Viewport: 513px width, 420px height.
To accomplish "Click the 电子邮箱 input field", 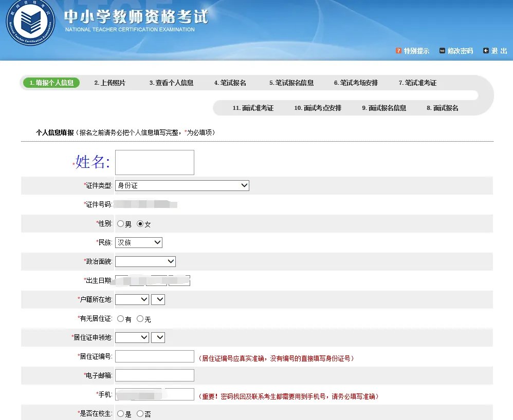I will [x=154, y=375].
